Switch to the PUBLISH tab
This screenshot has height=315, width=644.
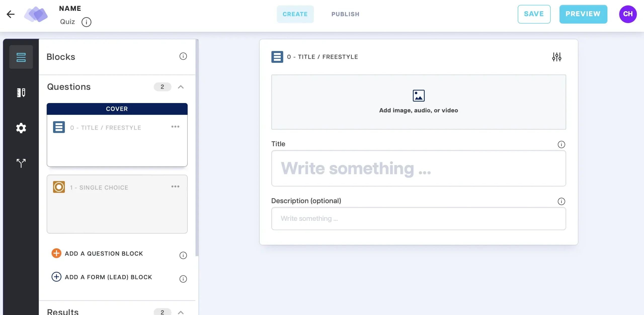tap(345, 14)
